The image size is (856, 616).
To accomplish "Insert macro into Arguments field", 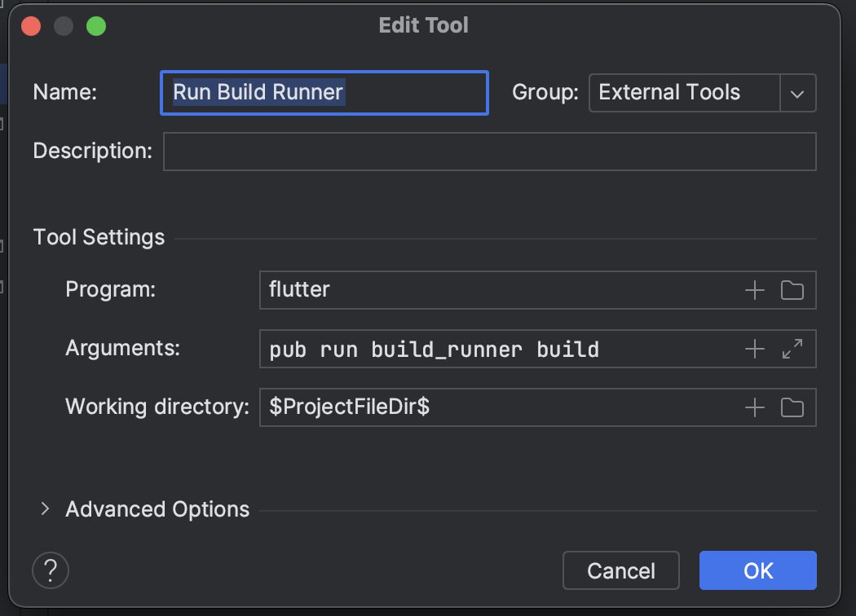I will click(755, 350).
